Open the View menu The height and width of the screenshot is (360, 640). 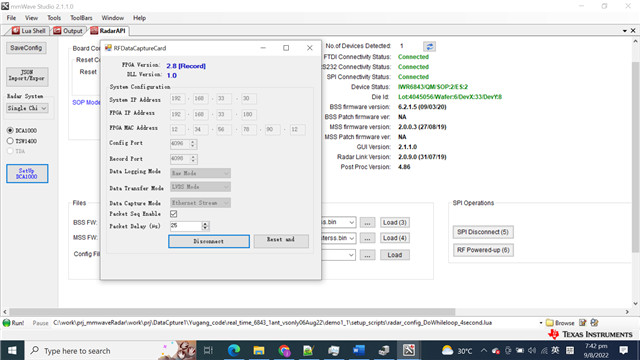[31, 18]
